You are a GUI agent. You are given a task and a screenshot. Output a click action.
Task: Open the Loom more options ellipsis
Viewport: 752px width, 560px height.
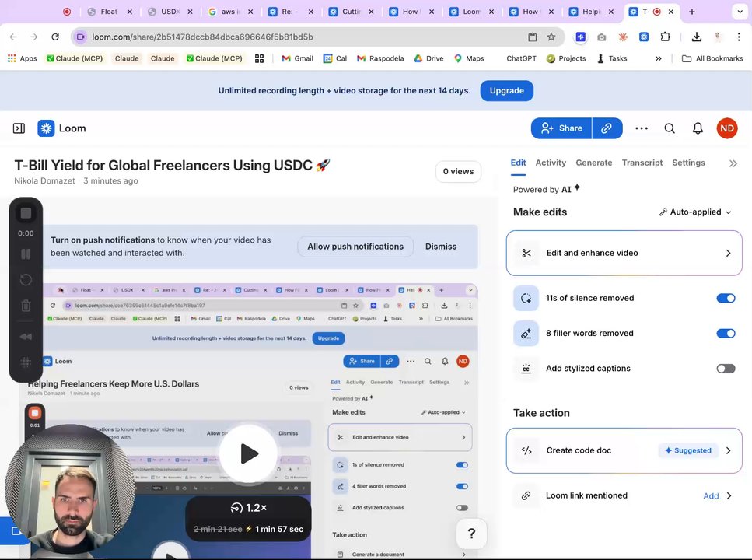642,128
